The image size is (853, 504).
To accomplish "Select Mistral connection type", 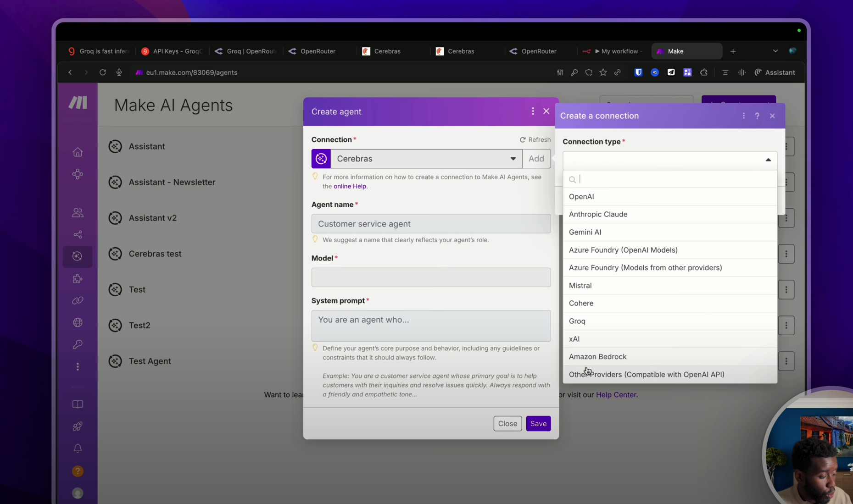I will (x=670, y=286).
